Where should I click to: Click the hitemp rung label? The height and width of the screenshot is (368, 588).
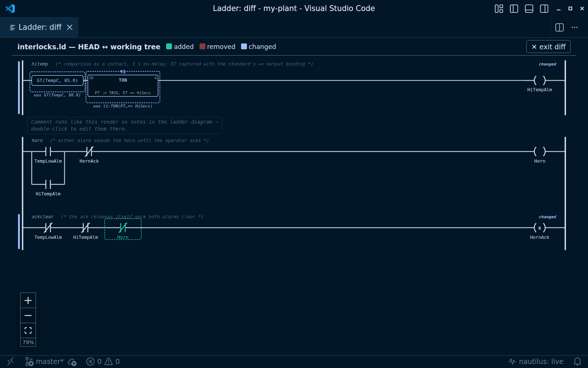click(x=40, y=64)
